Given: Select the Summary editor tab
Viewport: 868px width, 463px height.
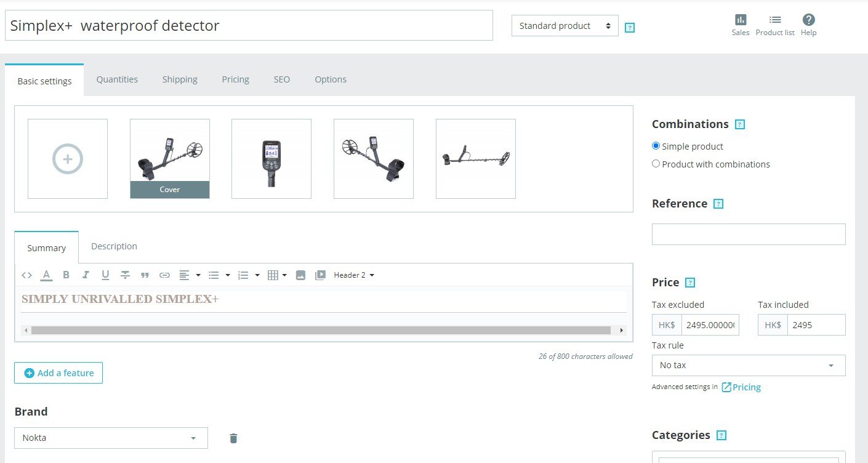Looking at the screenshot, I should point(46,248).
